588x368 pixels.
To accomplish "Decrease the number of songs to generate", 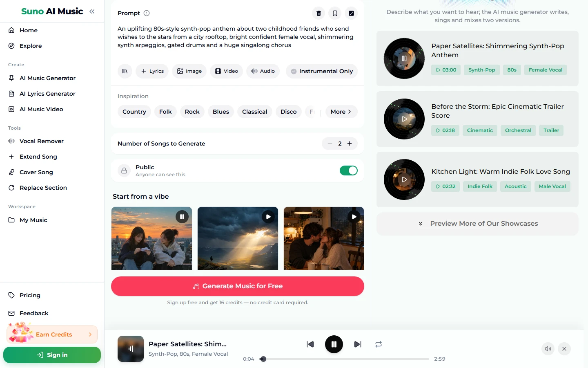I will click(330, 144).
